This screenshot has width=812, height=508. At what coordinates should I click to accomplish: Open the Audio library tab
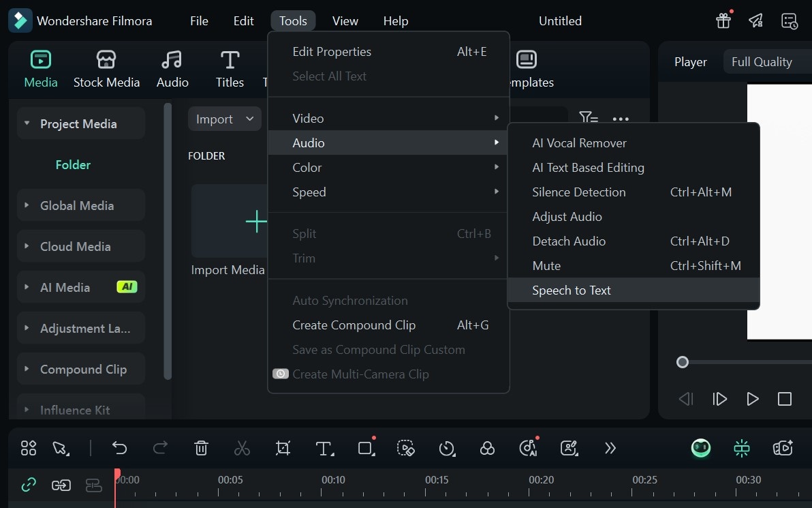(172, 69)
